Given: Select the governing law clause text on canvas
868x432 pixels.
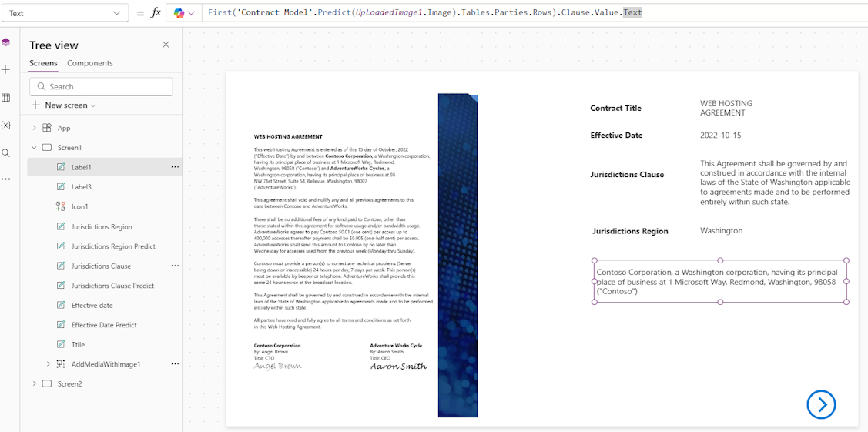Looking at the screenshot, I should pos(775,183).
